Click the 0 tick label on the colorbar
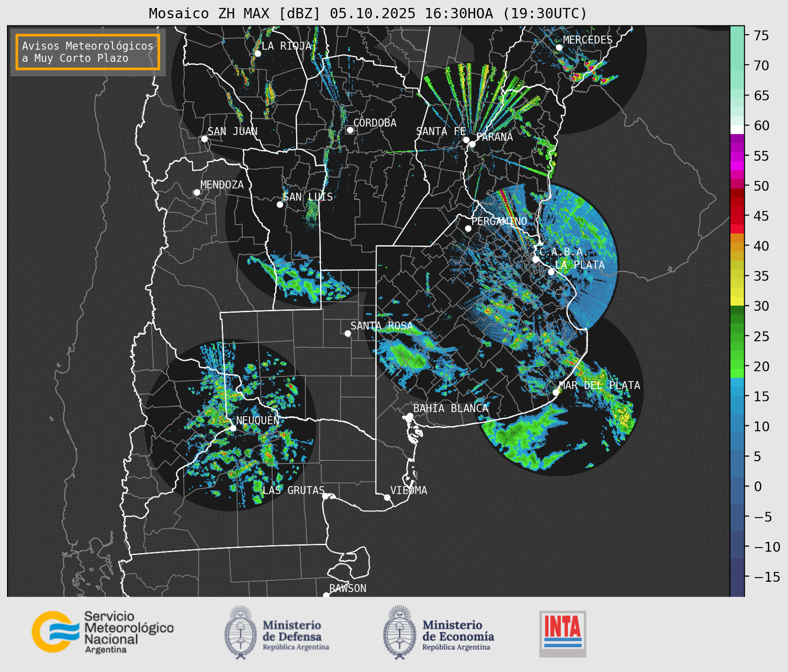This screenshot has height=672, width=788. [757, 487]
